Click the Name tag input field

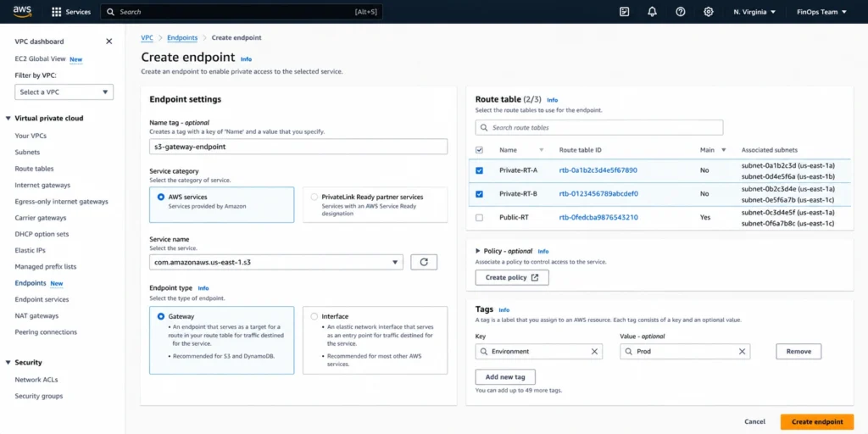coord(298,147)
